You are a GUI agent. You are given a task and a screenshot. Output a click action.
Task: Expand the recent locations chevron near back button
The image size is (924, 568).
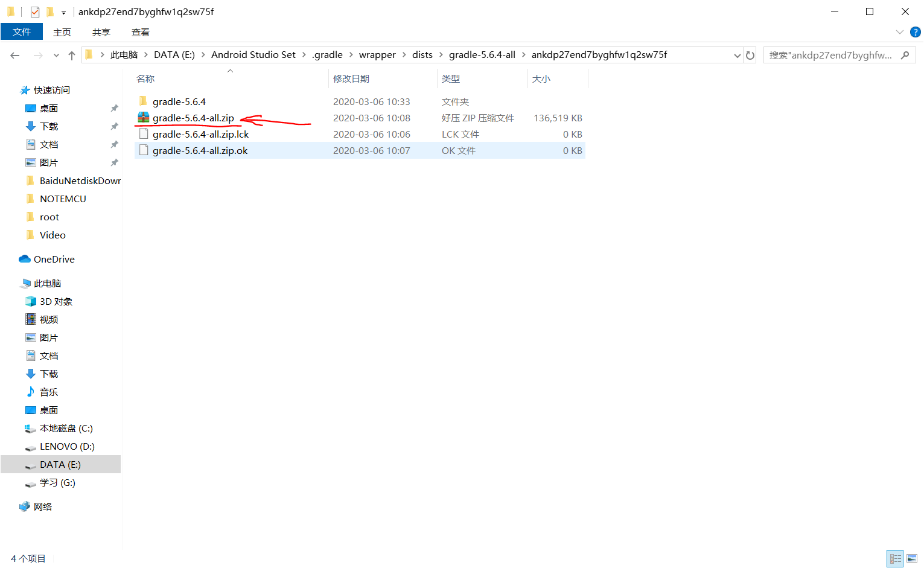tap(56, 54)
